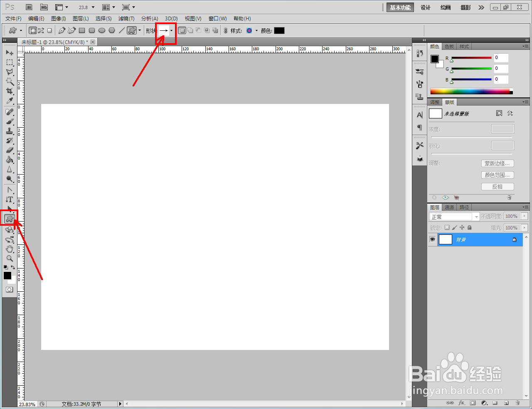Viewport: 532px width, 409px height.
Task: Enable Shape Layers mode
Action: [x=33, y=30]
